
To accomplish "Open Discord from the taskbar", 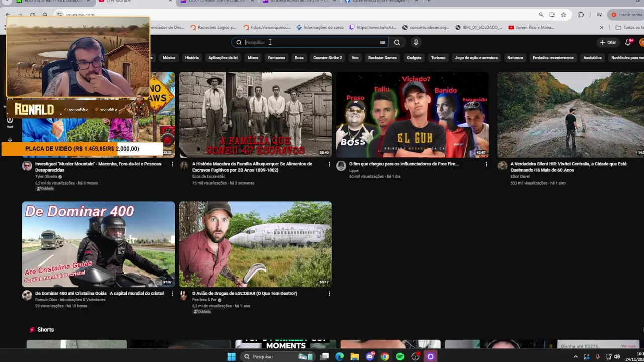I will 370,356.
